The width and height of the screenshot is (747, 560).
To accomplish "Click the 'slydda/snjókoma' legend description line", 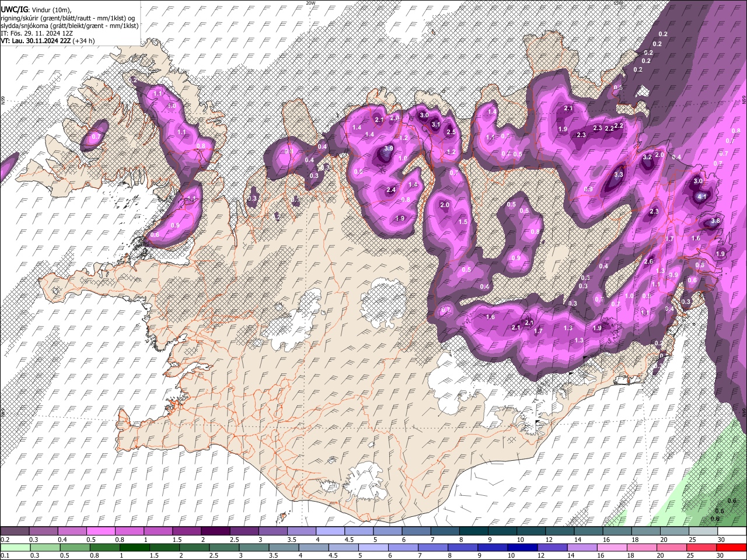I will coord(69,26).
